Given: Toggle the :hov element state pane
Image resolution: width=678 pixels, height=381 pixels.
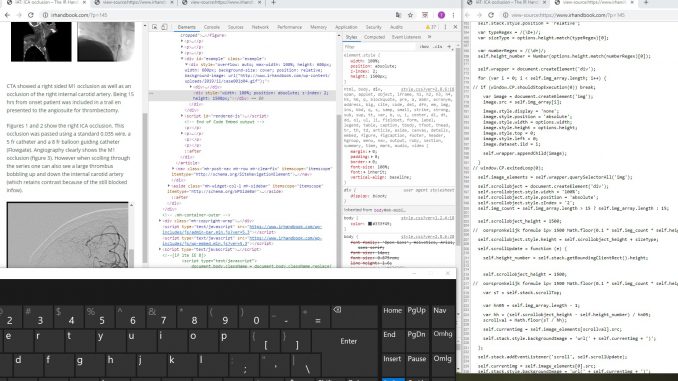Looking at the screenshot, I should tap(425, 46).
